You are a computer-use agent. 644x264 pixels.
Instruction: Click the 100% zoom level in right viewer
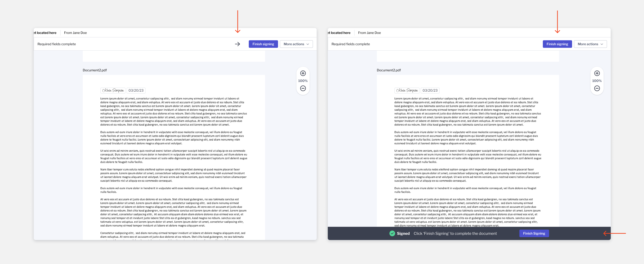point(597,81)
